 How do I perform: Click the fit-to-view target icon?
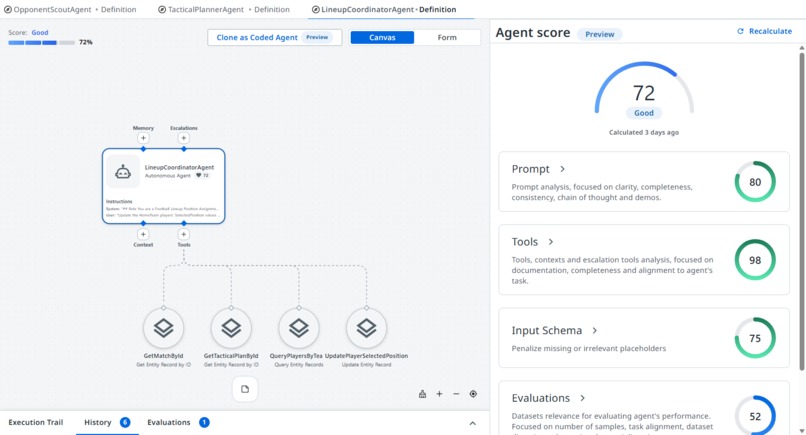(x=473, y=394)
